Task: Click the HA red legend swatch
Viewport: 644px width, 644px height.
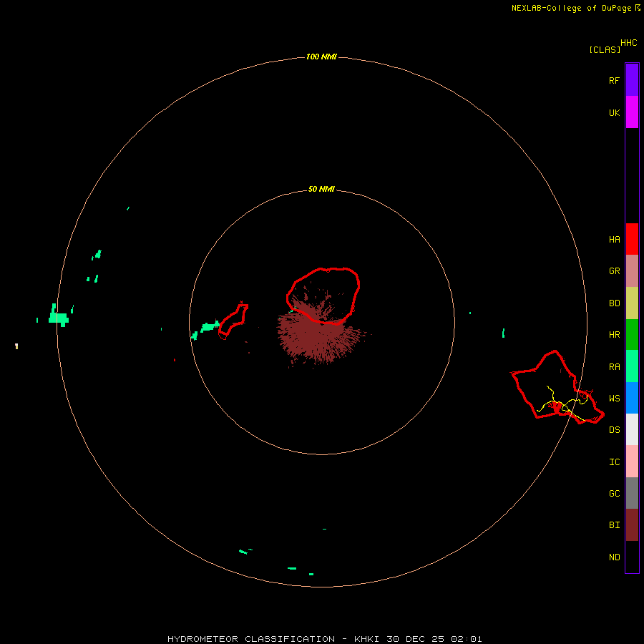Action: pos(632,239)
